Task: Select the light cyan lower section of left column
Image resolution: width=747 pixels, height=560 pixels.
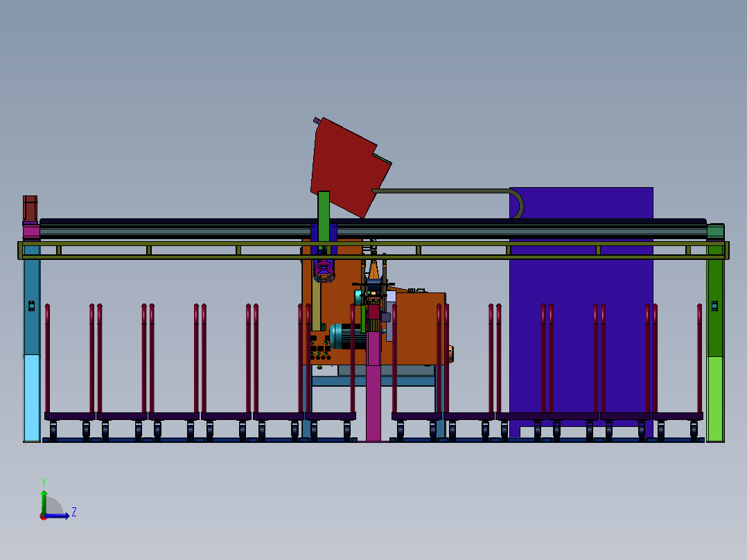Action: [x=32, y=398]
